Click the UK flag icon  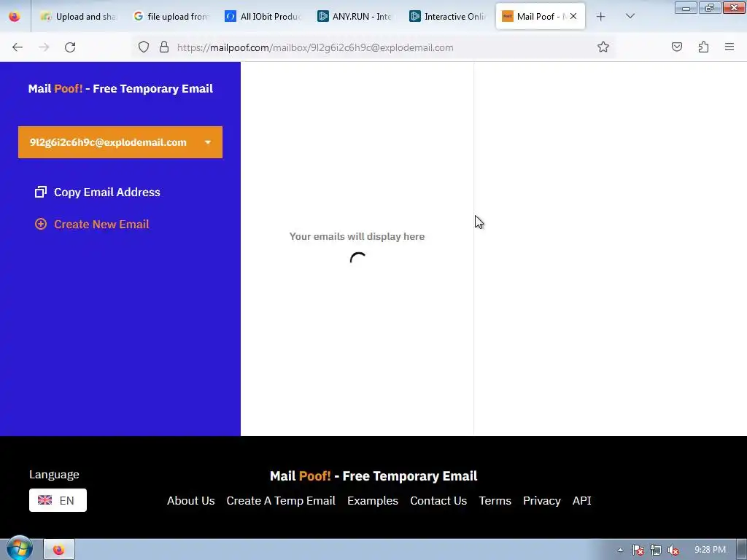44,500
